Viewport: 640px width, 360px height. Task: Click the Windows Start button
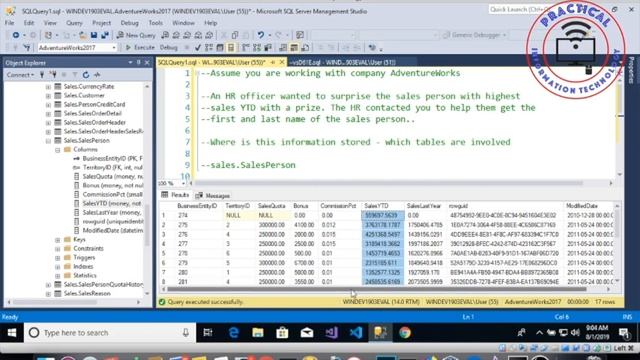[12, 333]
